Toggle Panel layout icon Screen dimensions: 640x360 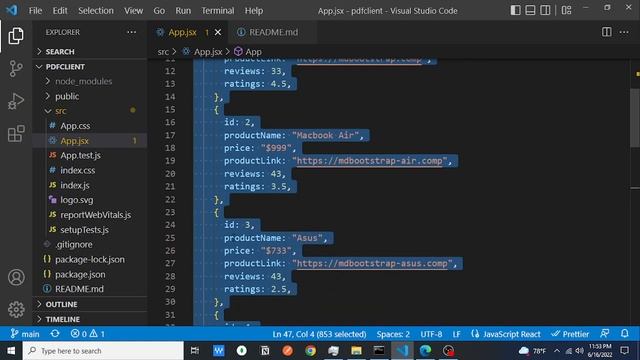tap(530, 10)
